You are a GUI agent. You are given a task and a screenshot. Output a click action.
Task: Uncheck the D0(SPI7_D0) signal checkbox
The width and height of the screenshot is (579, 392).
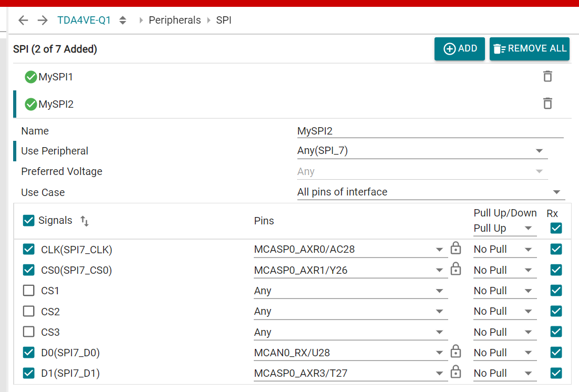tap(28, 353)
